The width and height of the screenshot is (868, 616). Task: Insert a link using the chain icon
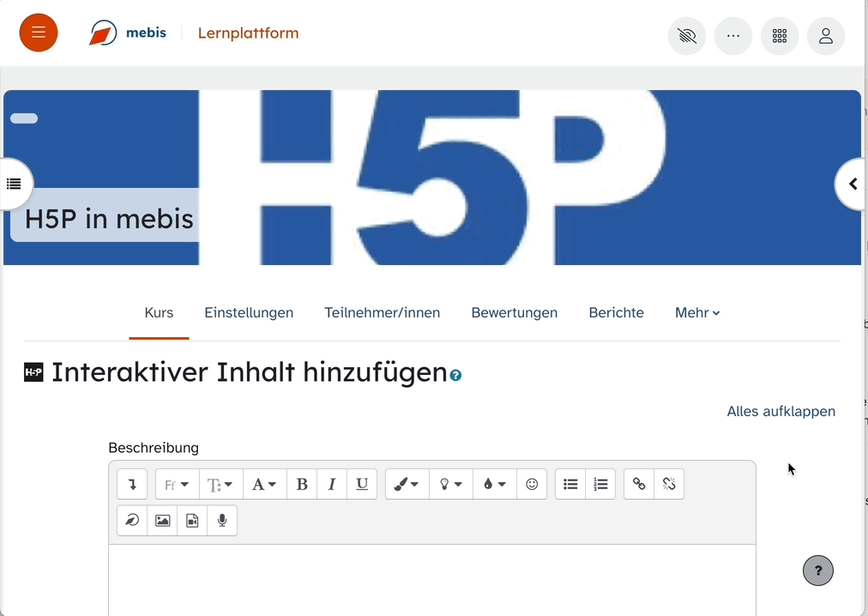tap(639, 484)
